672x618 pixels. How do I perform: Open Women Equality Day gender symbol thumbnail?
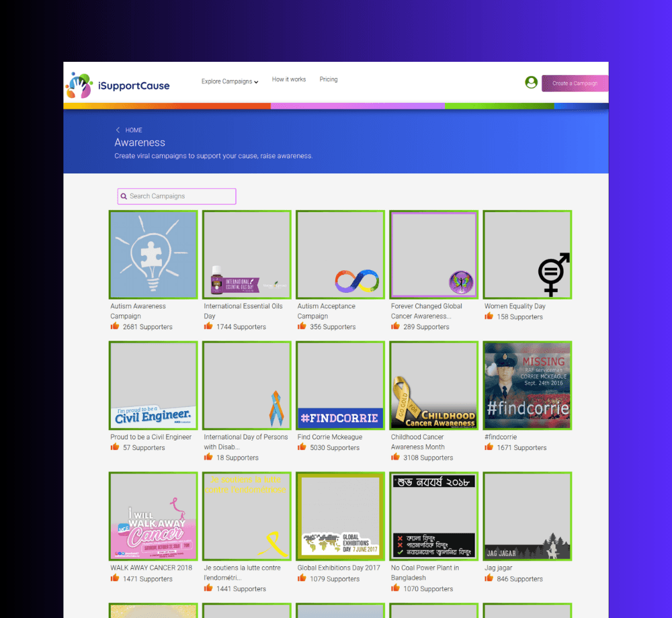coord(528,255)
